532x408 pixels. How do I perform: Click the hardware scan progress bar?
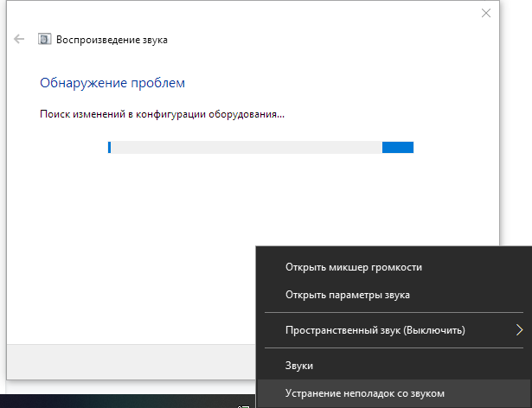(260, 148)
